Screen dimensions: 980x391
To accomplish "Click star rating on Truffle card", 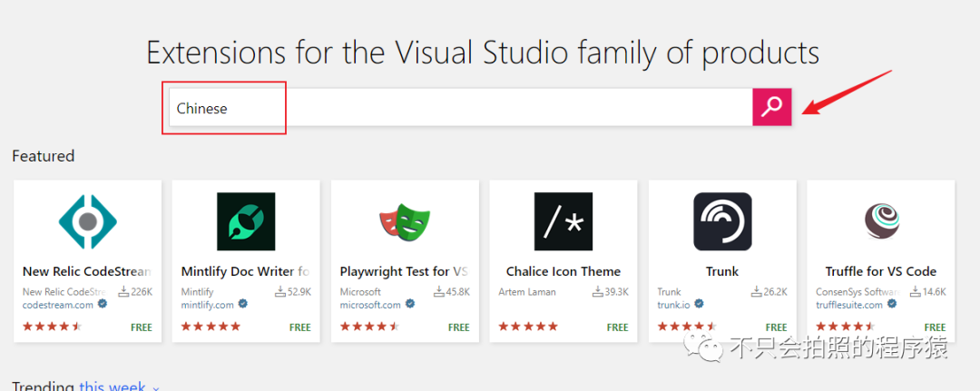I will click(846, 326).
